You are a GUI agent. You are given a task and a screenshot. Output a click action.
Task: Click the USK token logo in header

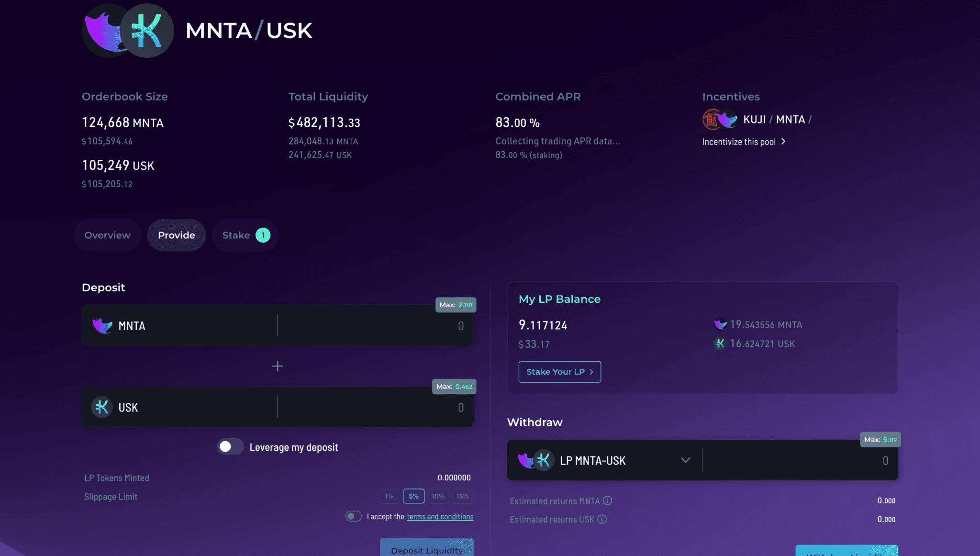tap(147, 31)
